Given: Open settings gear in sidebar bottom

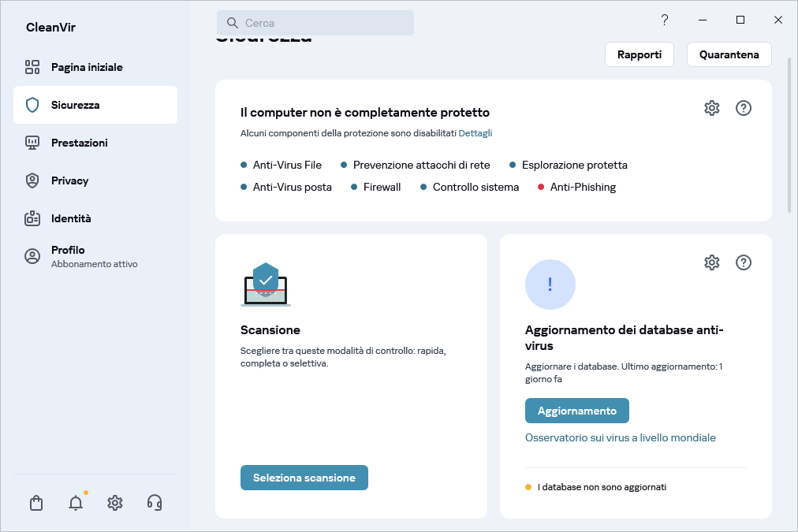Looking at the screenshot, I should coord(115,503).
